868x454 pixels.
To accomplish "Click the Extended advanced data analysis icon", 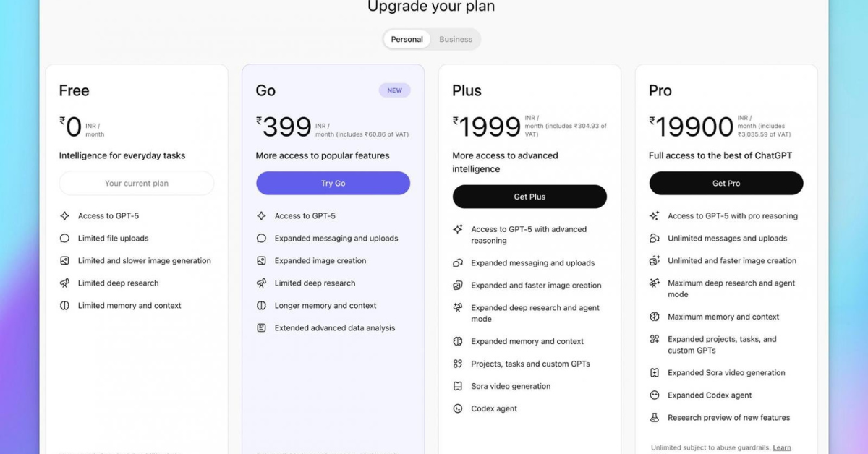I will click(x=262, y=328).
